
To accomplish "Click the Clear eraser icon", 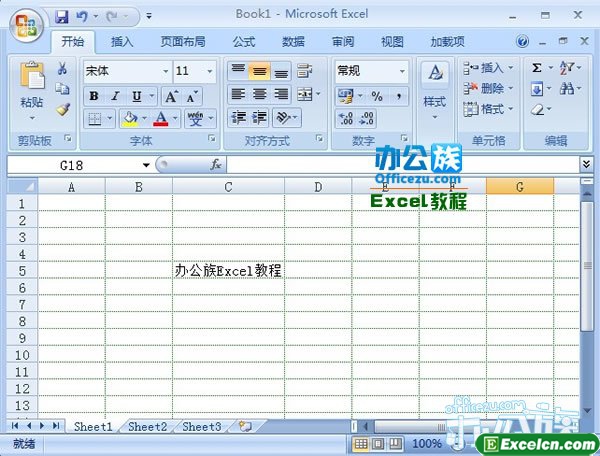I will coord(537,110).
